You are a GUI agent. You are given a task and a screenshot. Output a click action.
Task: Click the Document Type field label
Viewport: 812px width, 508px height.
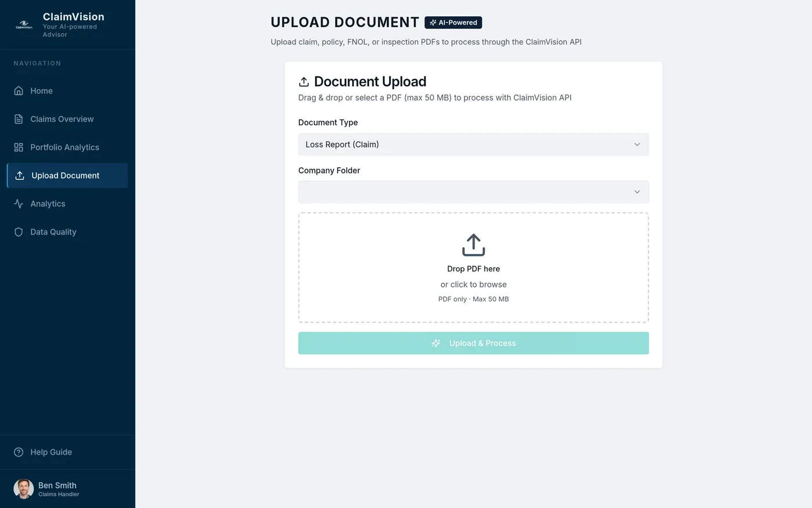(328, 122)
